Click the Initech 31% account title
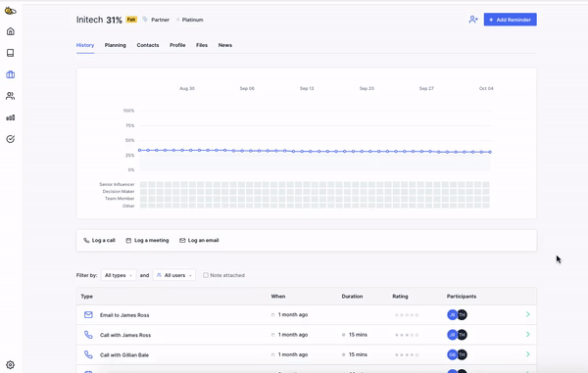 point(99,20)
